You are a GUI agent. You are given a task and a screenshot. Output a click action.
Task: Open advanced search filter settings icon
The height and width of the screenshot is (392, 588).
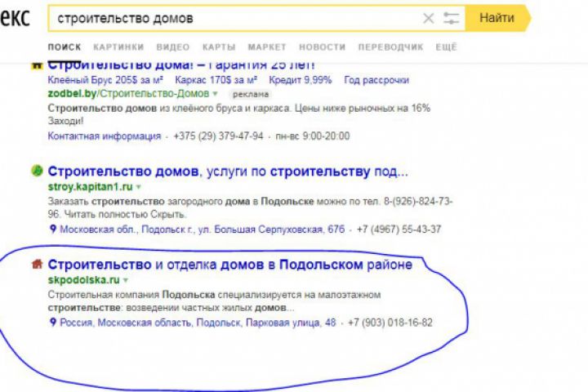coord(451,18)
